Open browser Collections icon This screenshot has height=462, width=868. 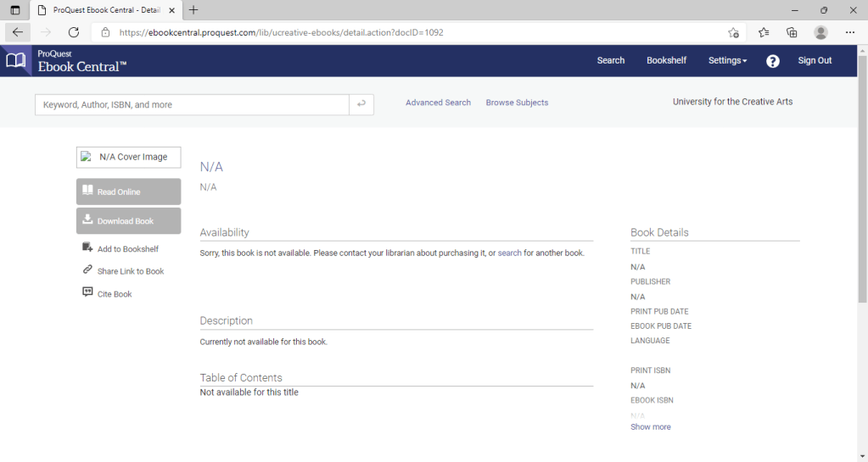[792, 32]
